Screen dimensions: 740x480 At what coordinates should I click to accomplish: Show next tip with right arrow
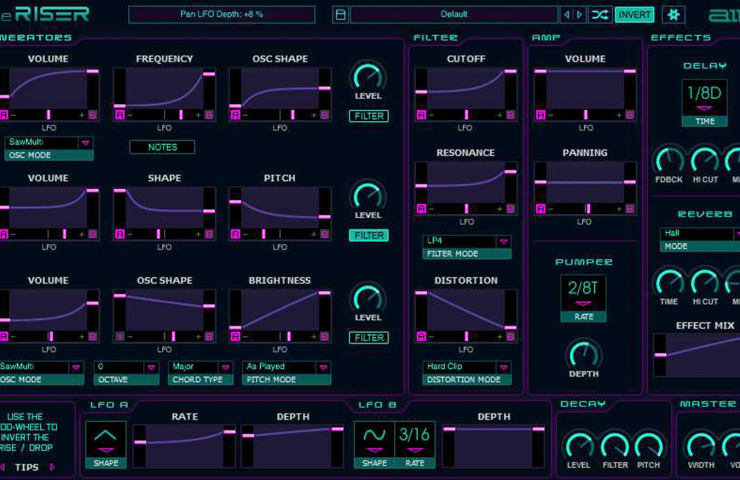pyautogui.click(x=52, y=467)
